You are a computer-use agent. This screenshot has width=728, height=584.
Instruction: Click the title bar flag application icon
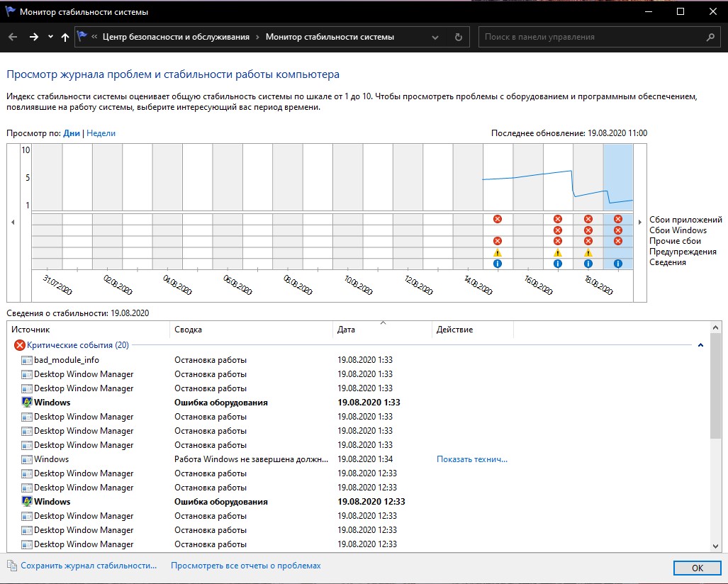pyautogui.click(x=10, y=11)
